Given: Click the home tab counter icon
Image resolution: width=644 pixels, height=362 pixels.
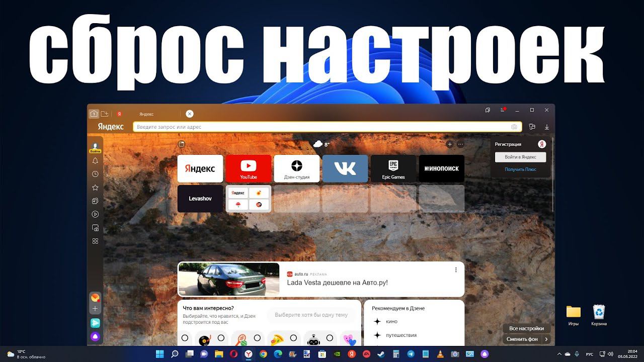Looking at the screenshot, I should coord(94,114).
